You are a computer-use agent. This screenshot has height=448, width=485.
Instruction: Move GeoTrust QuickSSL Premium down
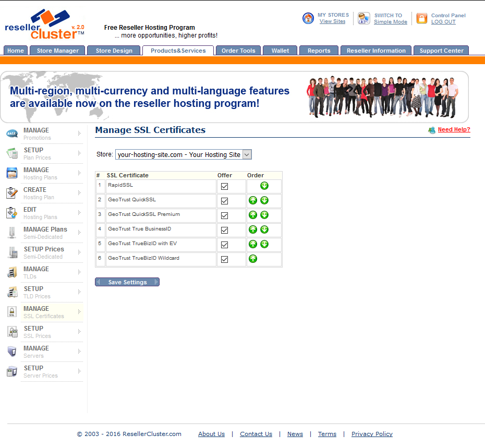[264, 215]
